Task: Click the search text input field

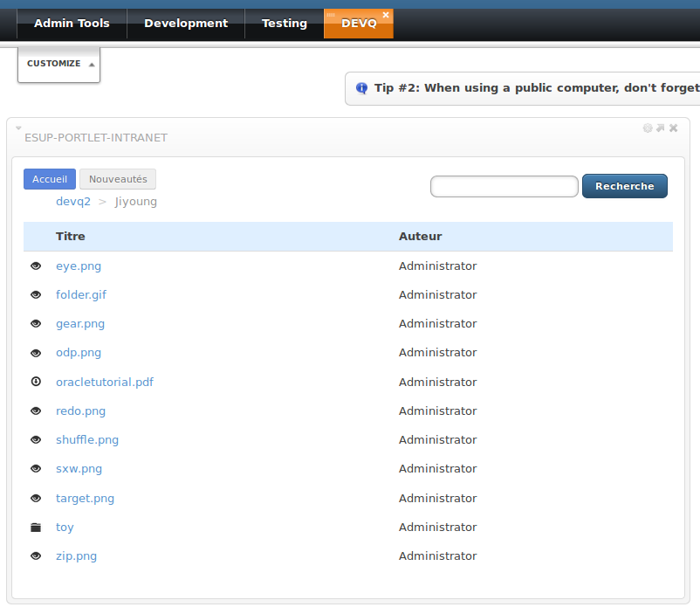Action: [504, 186]
